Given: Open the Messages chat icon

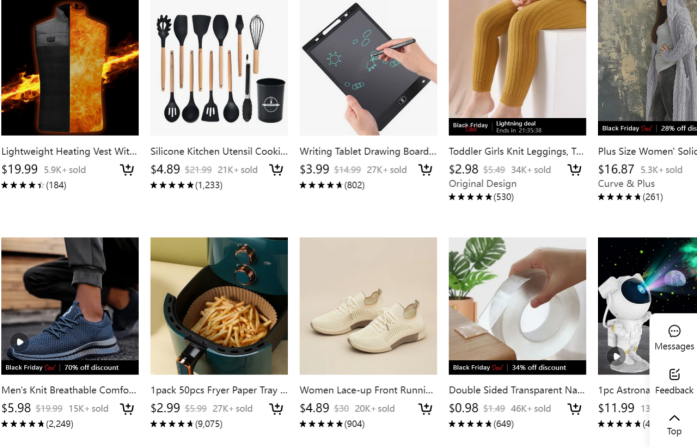Looking at the screenshot, I should tap(674, 338).
